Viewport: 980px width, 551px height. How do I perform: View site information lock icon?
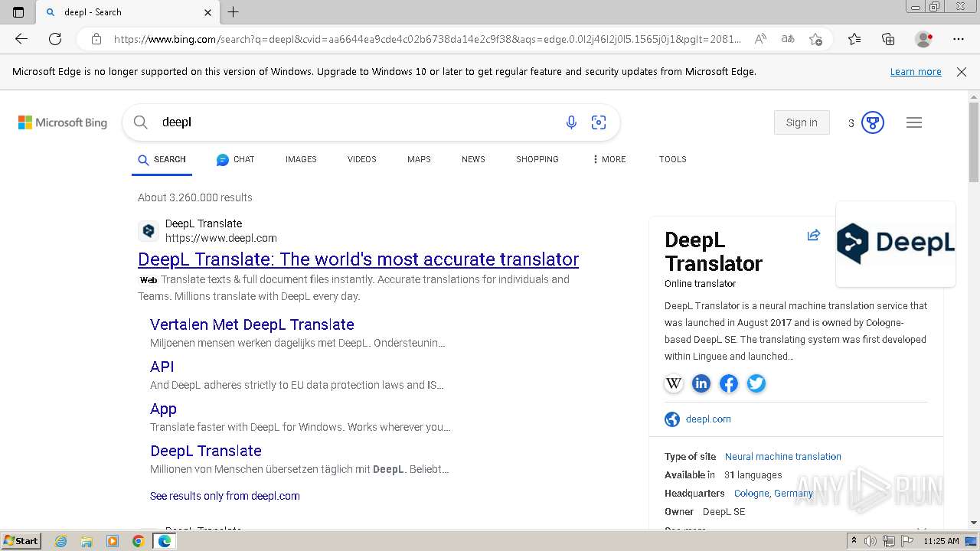pos(96,39)
